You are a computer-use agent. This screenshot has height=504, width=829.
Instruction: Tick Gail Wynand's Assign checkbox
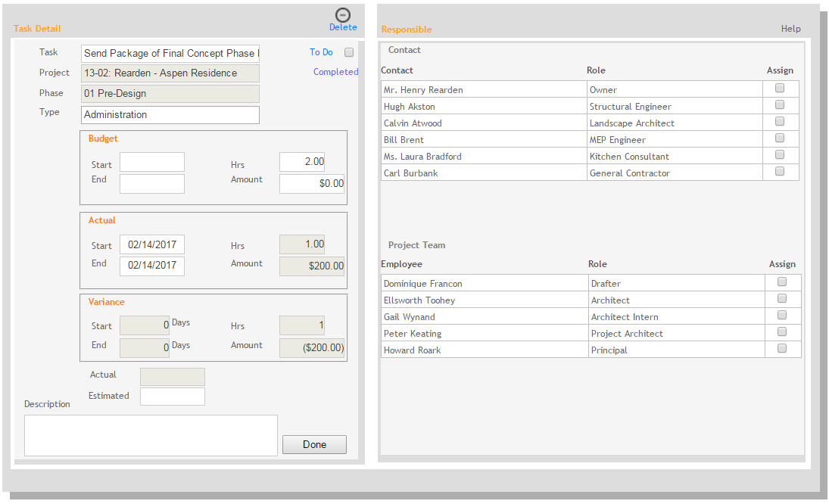pyautogui.click(x=782, y=316)
